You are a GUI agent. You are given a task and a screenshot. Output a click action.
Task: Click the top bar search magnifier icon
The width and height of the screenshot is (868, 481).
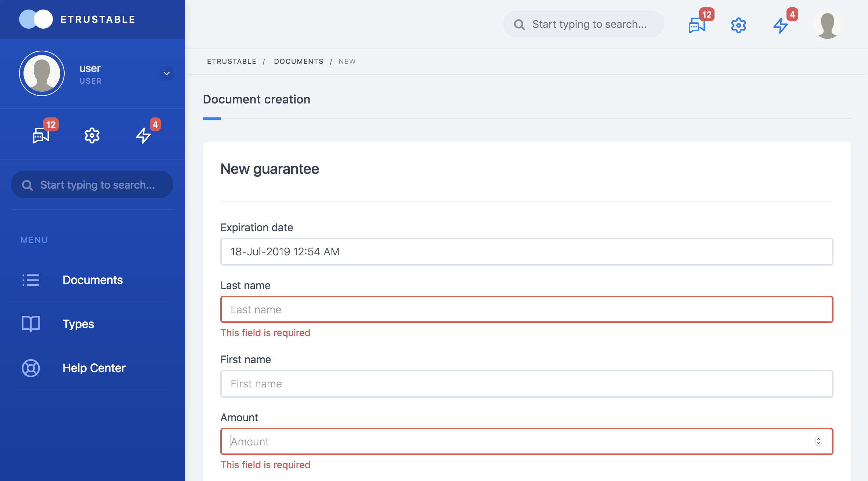click(x=519, y=24)
